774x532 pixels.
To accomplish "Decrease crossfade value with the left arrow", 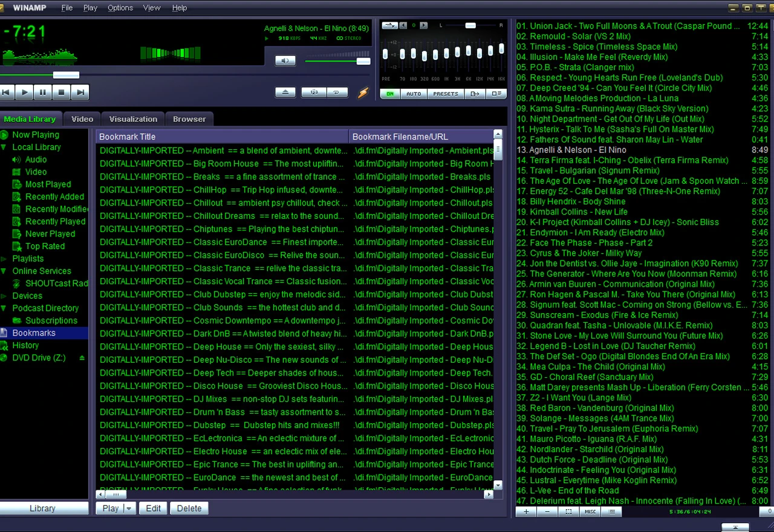I will 403,25.
